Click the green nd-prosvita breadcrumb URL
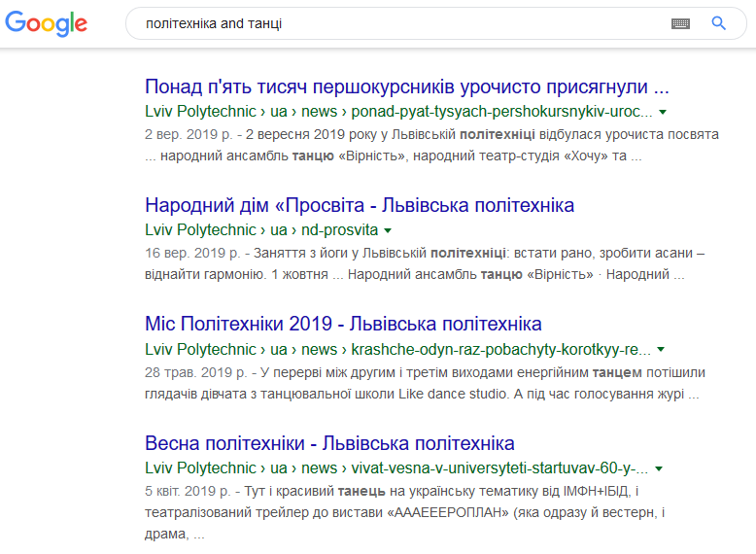The image size is (756, 554). pyautogui.click(x=261, y=230)
